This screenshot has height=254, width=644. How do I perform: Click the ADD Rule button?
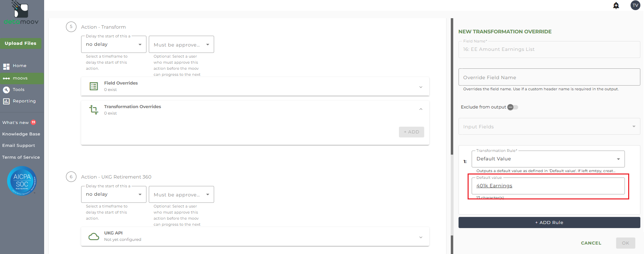pyautogui.click(x=549, y=222)
